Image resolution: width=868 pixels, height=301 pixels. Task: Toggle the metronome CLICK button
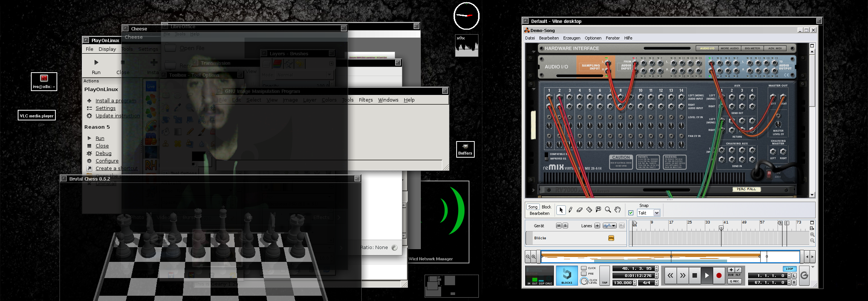[x=584, y=268]
